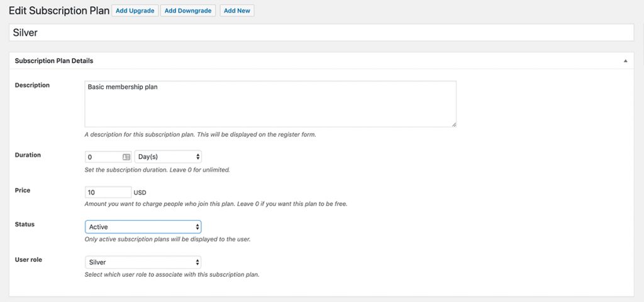
Task: Focus the plan title field containing Silver
Action: [321, 32]
